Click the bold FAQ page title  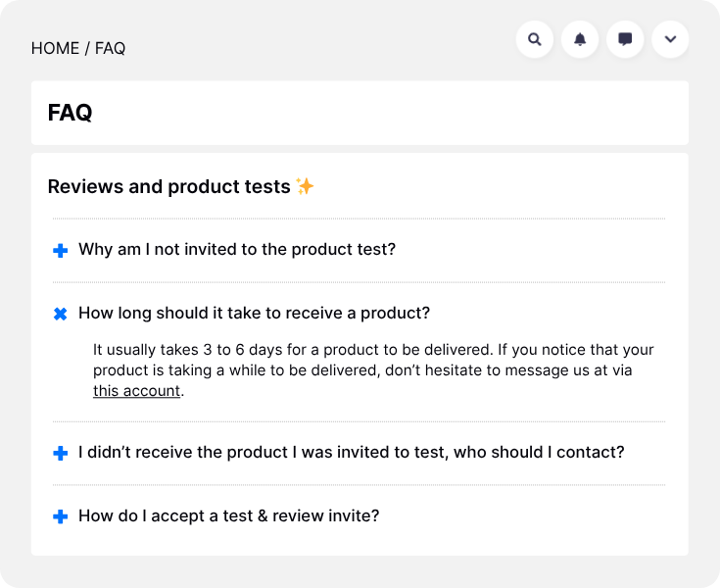[x=70, y=113]
